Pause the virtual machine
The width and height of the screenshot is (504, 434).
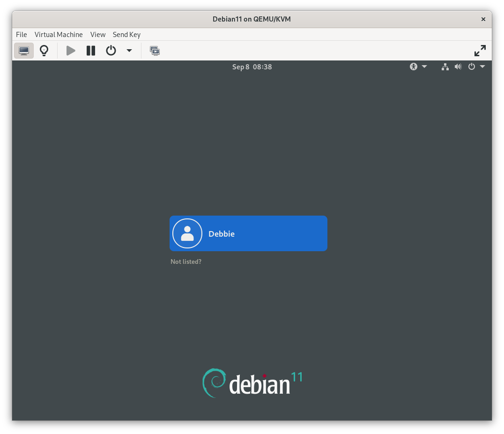click(90, 51)
